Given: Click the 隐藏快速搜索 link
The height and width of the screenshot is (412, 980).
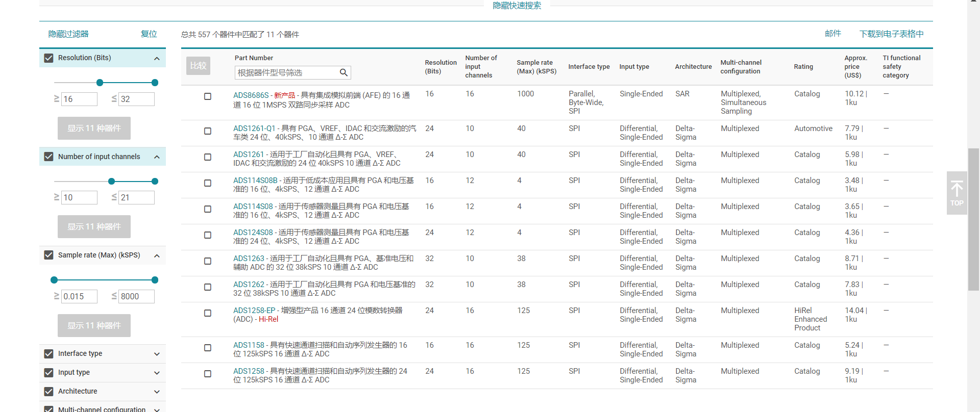Looking at the screenshot, I should click(517, 6).
